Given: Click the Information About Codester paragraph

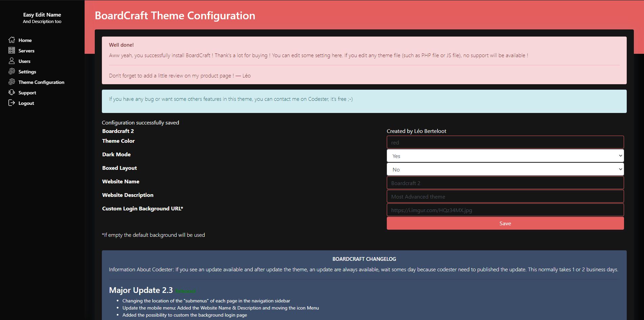Looking at the screenshot, I should (363, 270).
